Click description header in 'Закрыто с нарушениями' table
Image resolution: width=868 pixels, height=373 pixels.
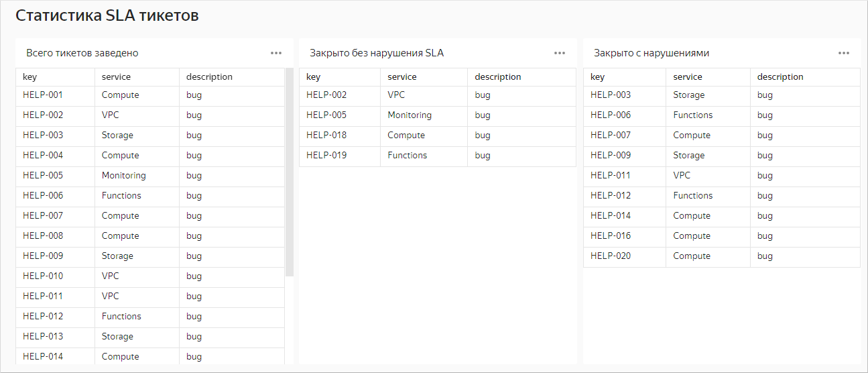click(x=780, y=77)
